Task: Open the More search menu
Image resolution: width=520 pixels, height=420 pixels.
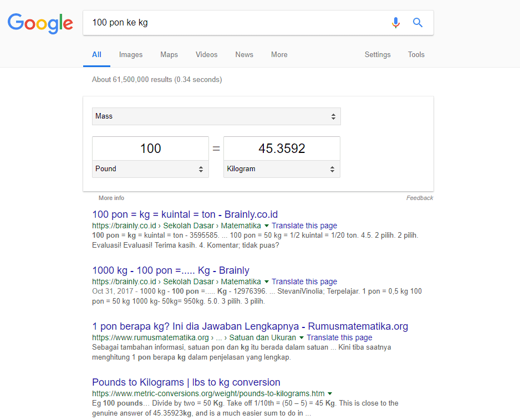Action: click(x=279, y=55)
